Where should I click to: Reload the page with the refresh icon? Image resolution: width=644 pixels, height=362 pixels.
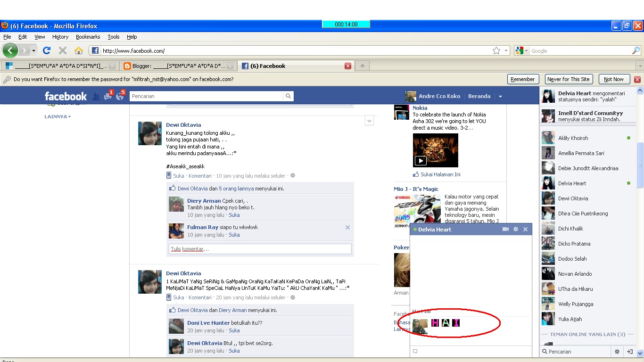coord(46,50)
